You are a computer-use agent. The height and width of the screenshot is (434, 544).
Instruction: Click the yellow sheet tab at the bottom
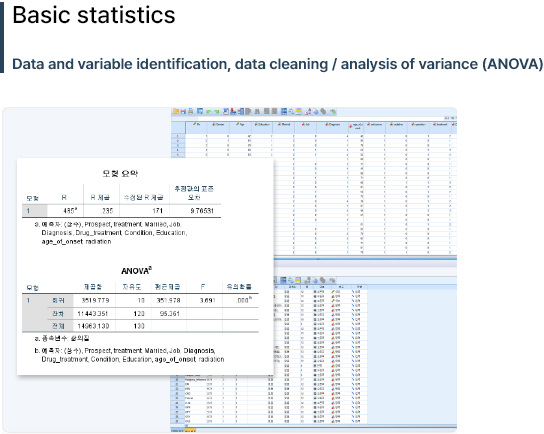[190, 431]
